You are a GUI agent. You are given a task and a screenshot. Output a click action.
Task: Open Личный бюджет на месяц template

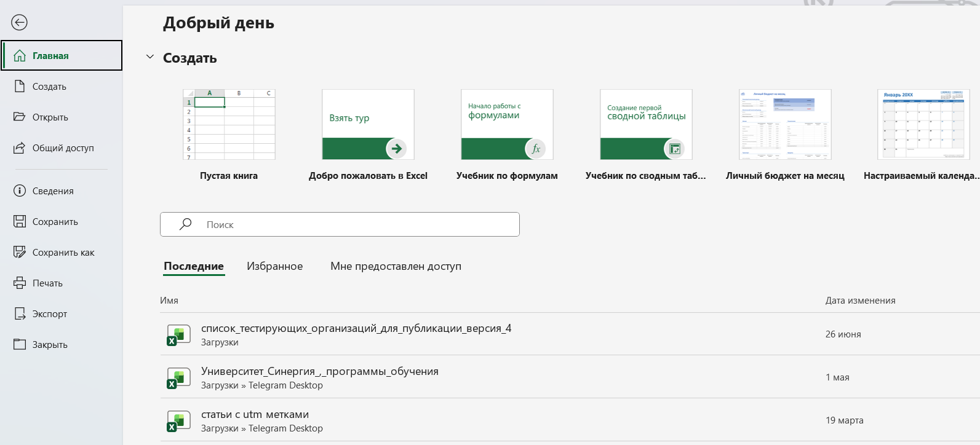[785, 135]
